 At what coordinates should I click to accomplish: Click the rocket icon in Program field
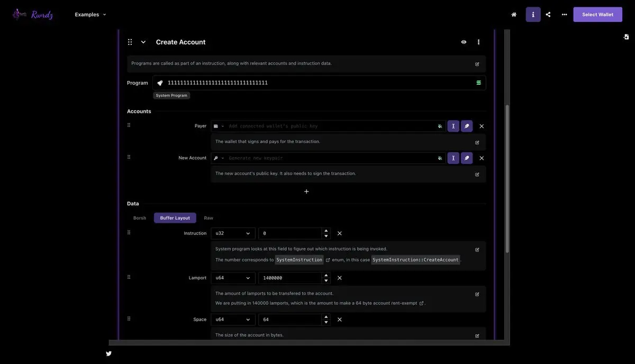point(160,83)
